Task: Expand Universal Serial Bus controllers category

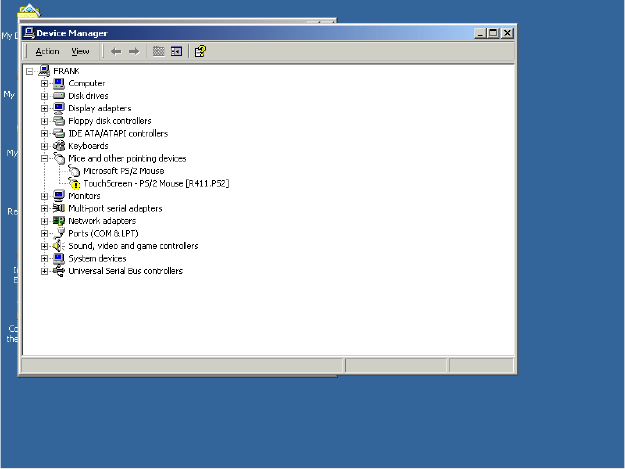Action: point(44,271)
